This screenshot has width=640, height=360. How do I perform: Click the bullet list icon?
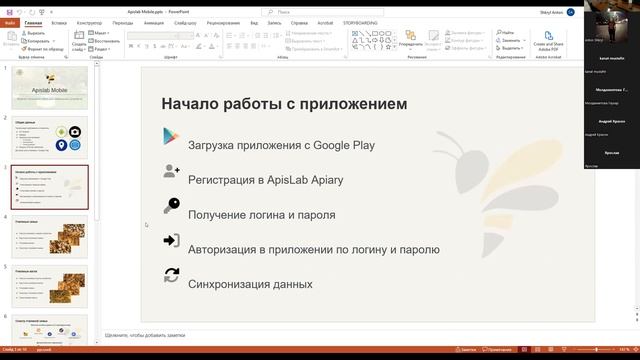pos(229,36)
